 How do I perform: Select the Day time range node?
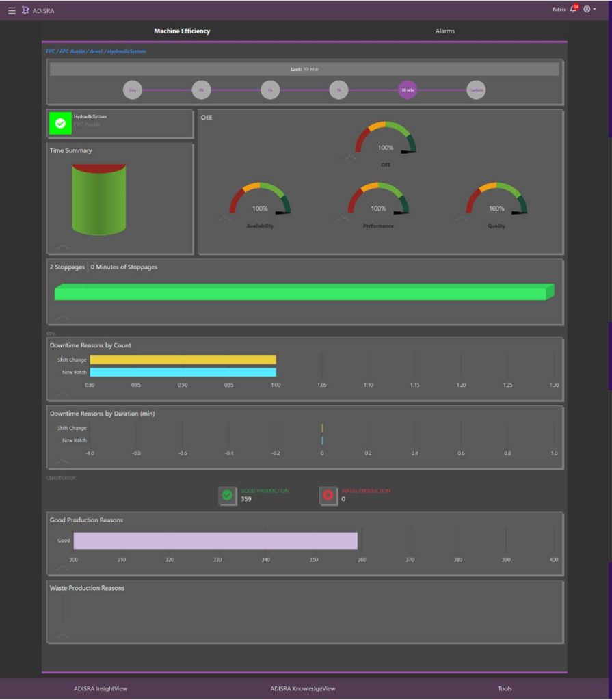[133, 90]
